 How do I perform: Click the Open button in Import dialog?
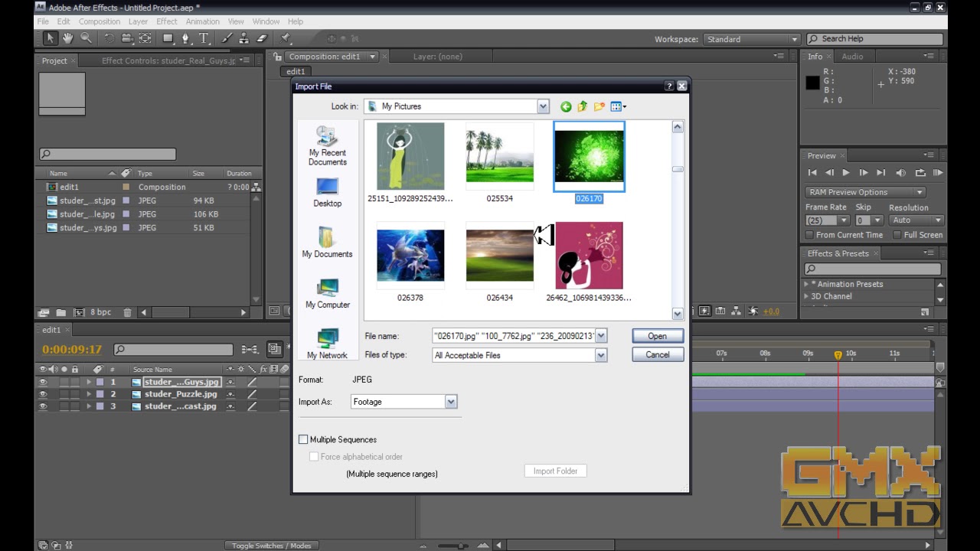(x=658, y=336)
